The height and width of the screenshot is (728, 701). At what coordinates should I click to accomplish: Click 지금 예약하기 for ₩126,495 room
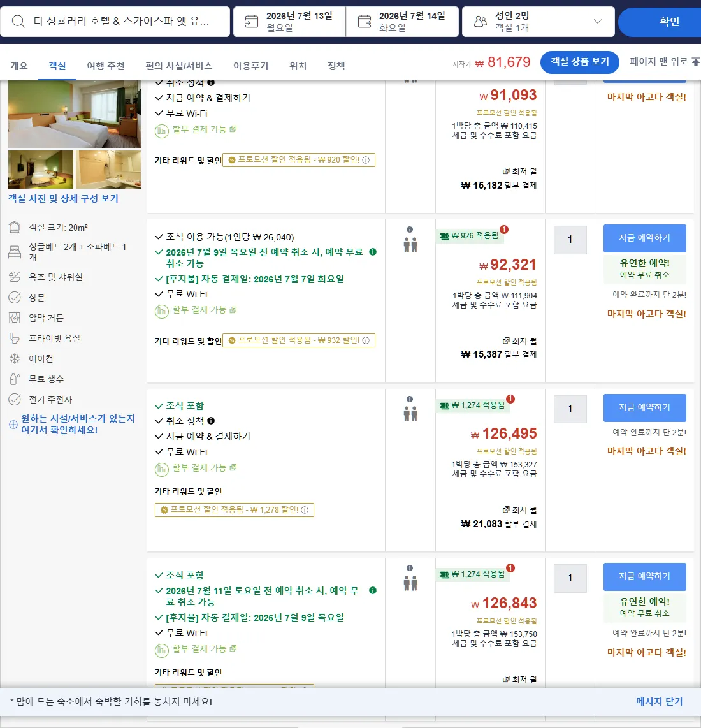point(644,407)
